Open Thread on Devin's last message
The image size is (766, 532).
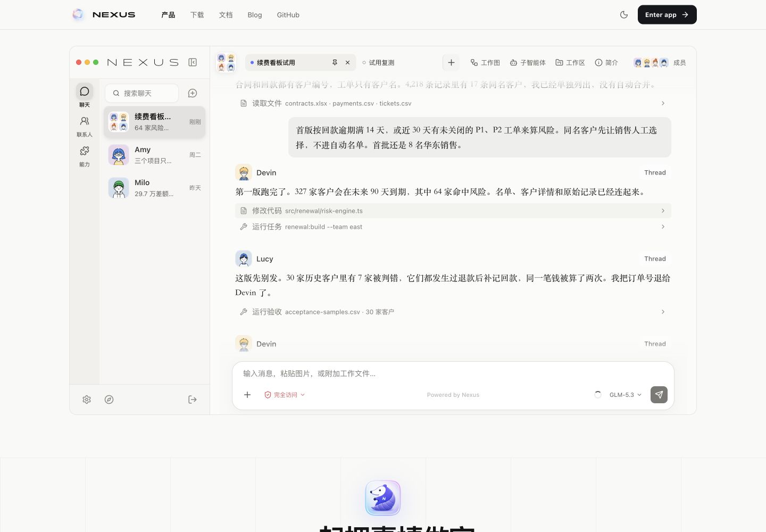click(655, 344)
